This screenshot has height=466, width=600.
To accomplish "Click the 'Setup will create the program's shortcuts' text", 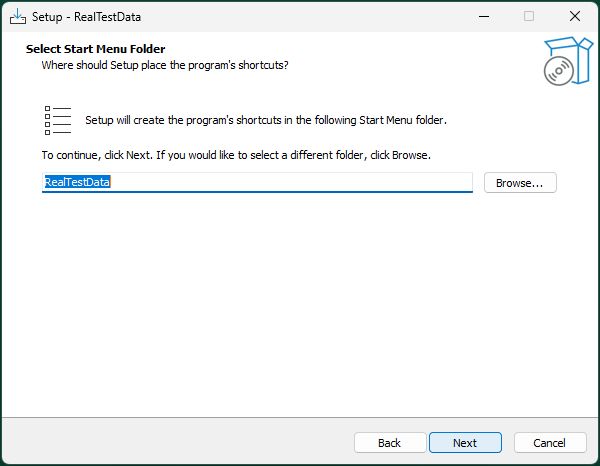I will click(x=266, y=120).
